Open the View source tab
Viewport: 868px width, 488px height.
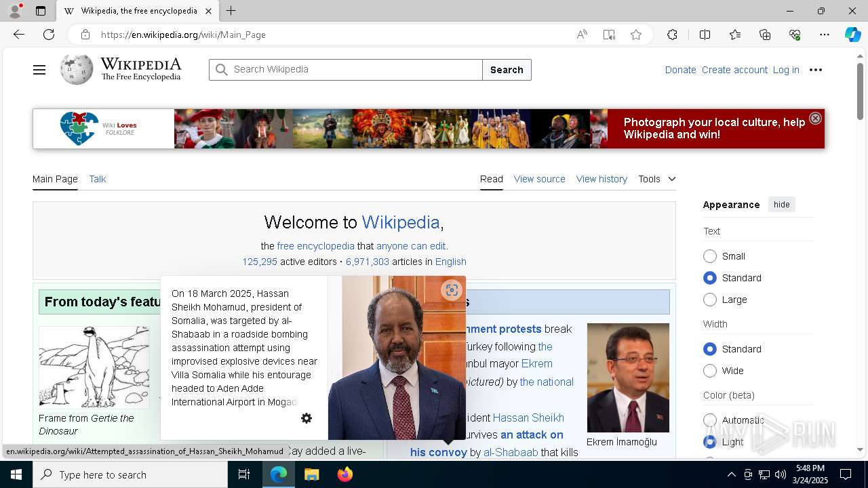click(539, 179)
